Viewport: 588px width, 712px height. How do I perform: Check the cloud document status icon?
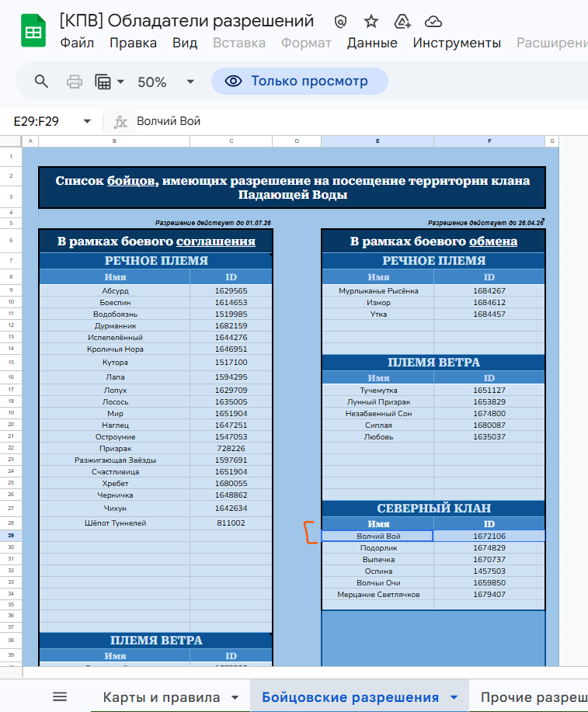433,22
